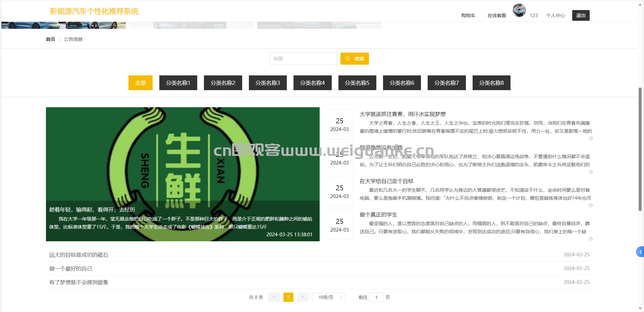Open the 购物车 shopping cart

pos(468,15)
